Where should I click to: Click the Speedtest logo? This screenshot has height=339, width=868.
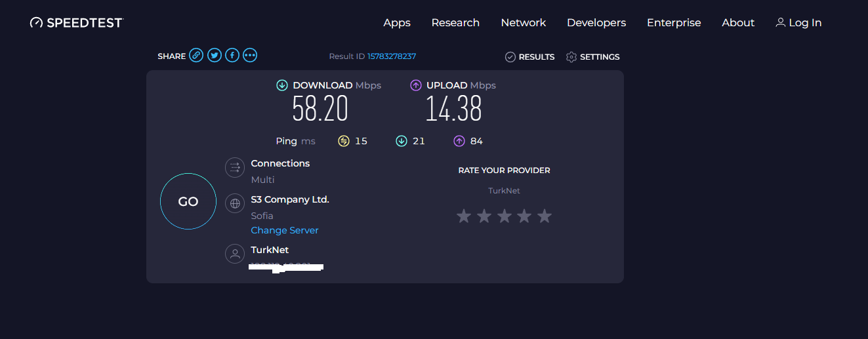(x=76, y=22)
